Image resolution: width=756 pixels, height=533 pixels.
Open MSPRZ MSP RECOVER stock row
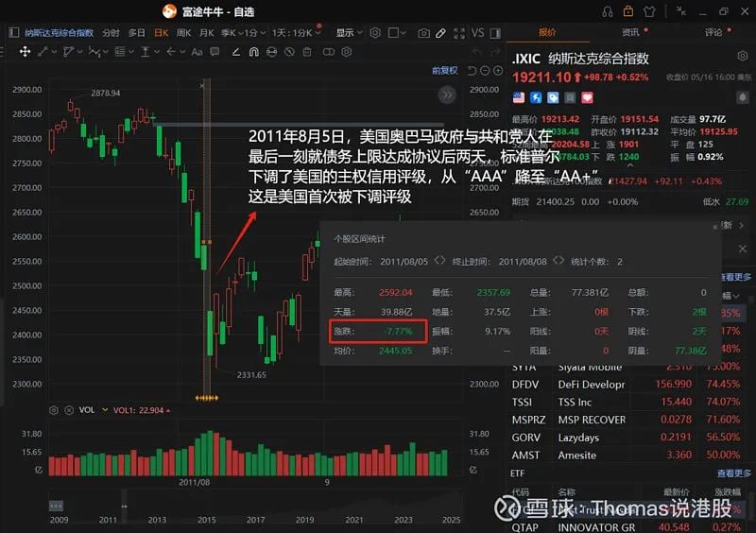click(627, 420)
